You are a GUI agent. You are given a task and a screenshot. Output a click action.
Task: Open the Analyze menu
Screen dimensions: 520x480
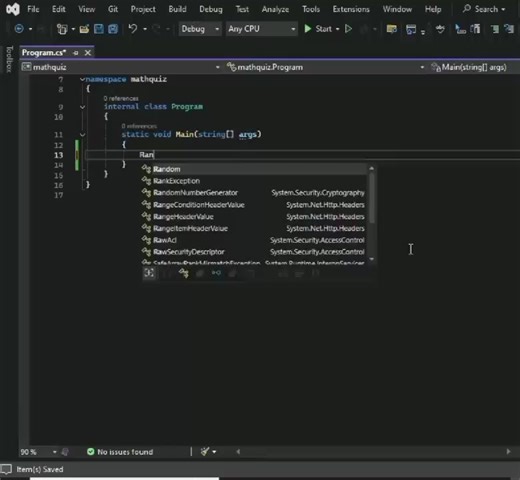click(x=275, y=9)
